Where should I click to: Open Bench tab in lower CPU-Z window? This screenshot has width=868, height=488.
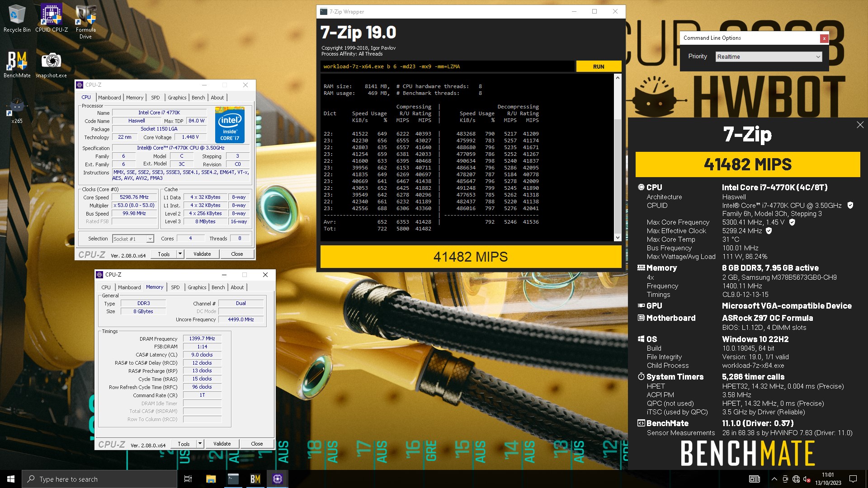tap(218, 287)
